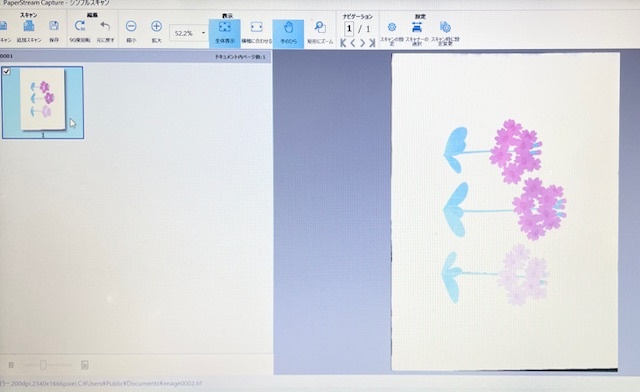640x392 pixels.
Task: Toggle the 全体表示 fit-whole view
Action: click(224, 33)
